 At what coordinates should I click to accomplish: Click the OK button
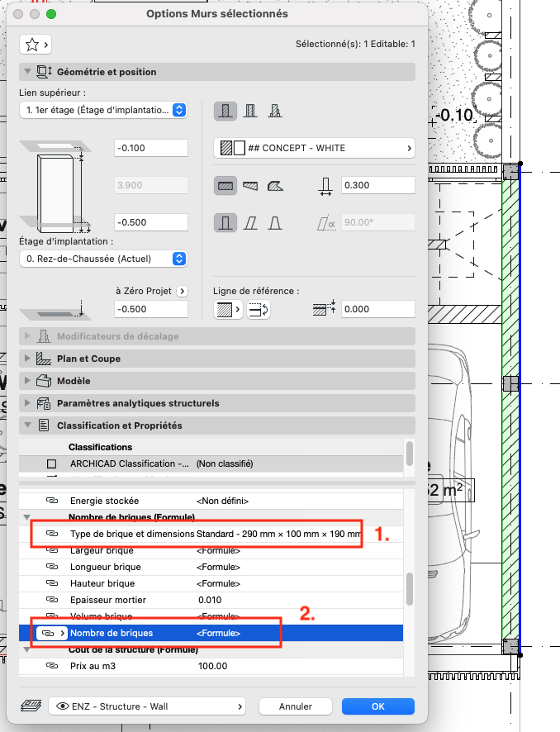pyautogui.click(x=378, y=706)
